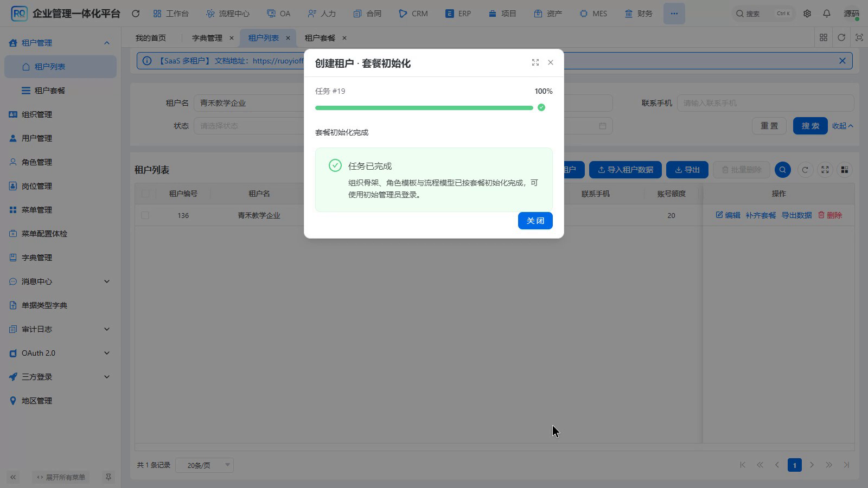
Task: Click the green task progress bar
Action: [x=424, y=108]
